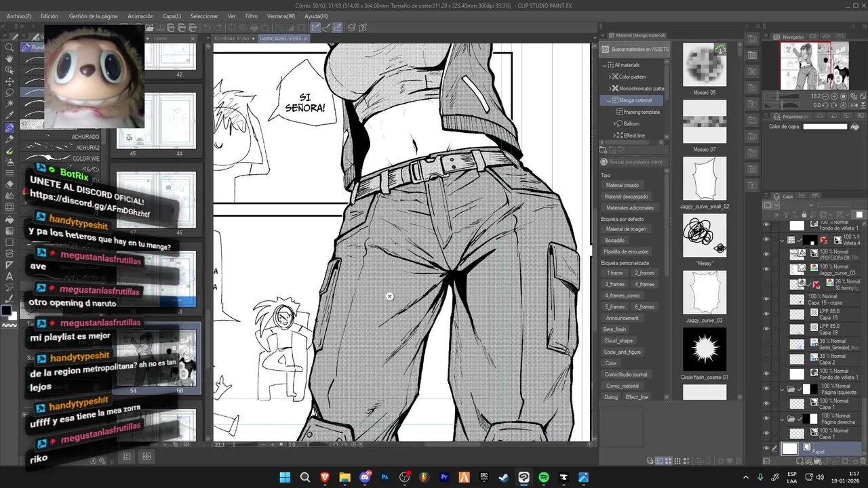Screen dimensions: 868x488
Task: Select the Circle flash_coarse 01 material thumbnail
Action: (704, 350)
